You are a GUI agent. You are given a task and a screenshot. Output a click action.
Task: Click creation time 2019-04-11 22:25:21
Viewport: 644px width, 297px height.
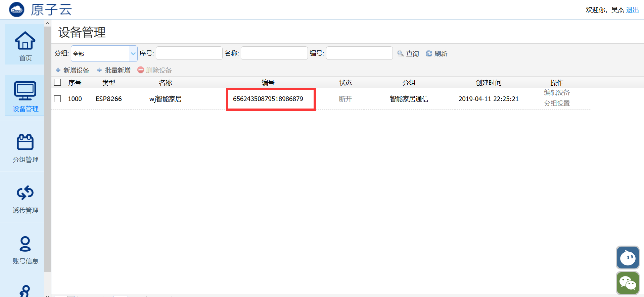pos(489,99)
